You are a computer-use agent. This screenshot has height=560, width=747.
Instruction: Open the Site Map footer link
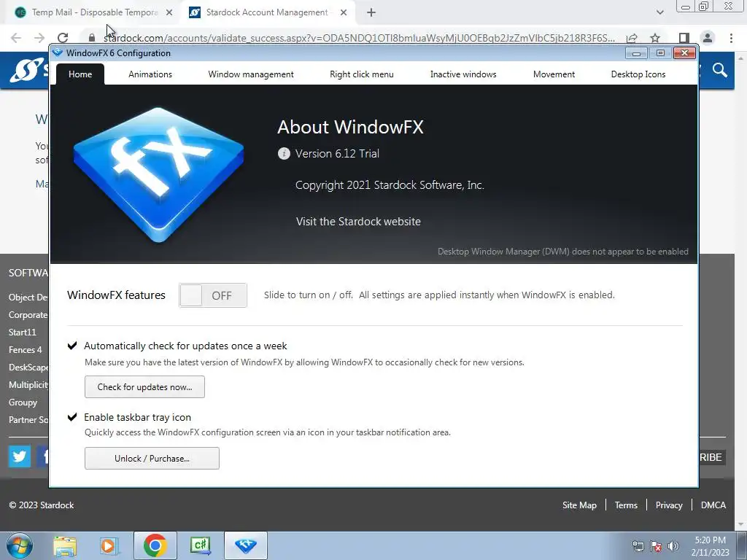click(x=579, y=505)
